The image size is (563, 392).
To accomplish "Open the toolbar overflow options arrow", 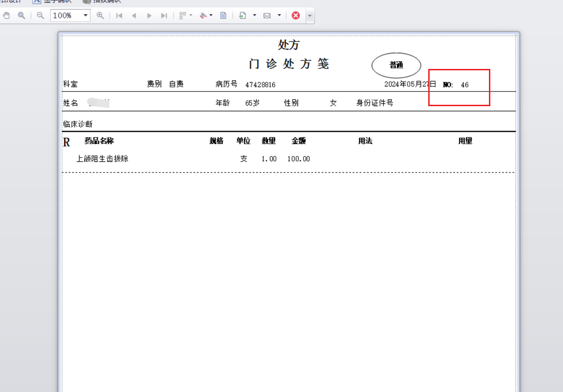I will pos(310,16).
